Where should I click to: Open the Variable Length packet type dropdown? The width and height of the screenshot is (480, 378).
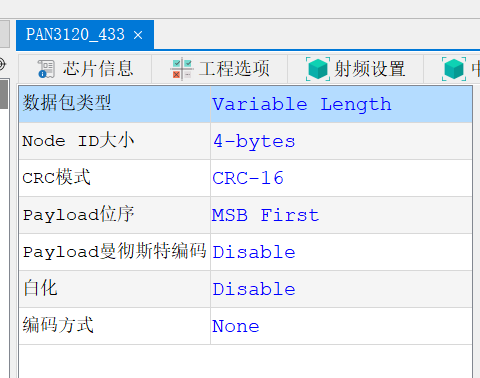coord(341,104)
